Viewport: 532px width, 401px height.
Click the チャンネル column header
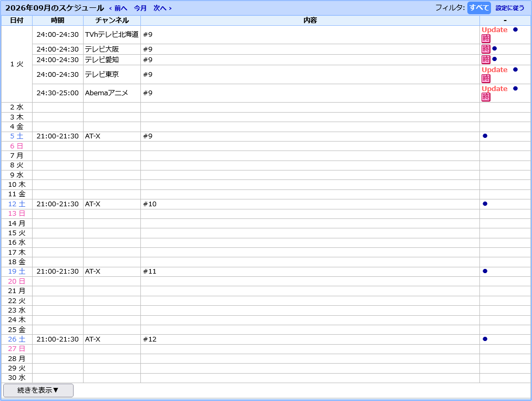(112, 21)
